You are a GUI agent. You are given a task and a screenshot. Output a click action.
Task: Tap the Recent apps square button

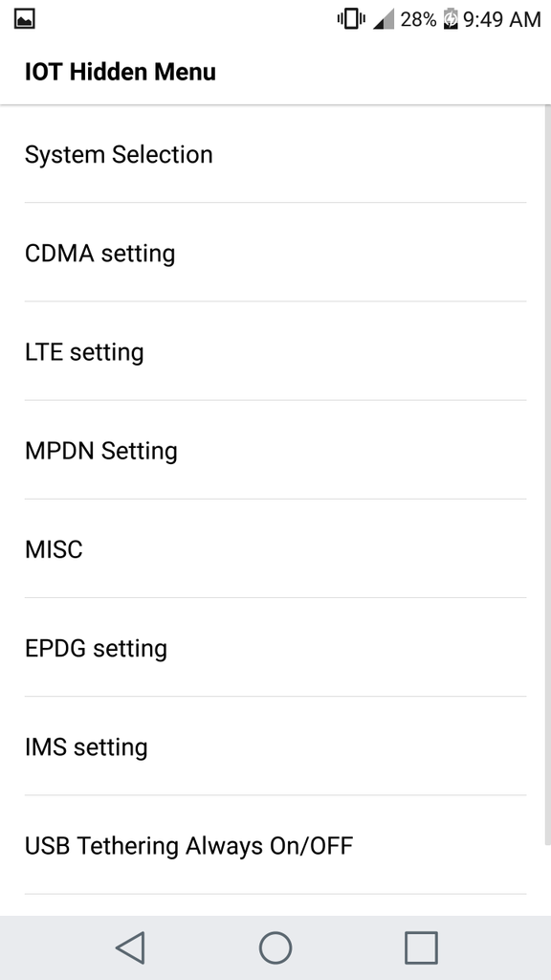[x=421, y=947]
